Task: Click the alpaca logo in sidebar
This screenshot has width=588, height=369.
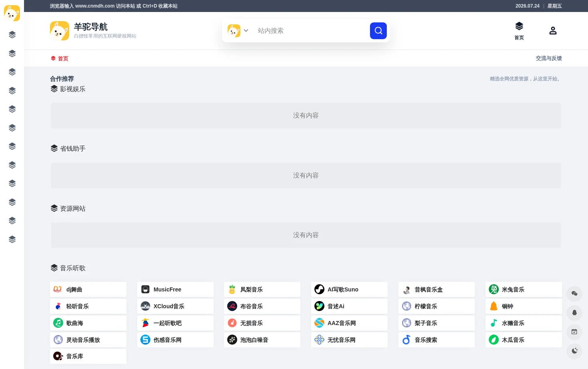Action: click(12, 13)
